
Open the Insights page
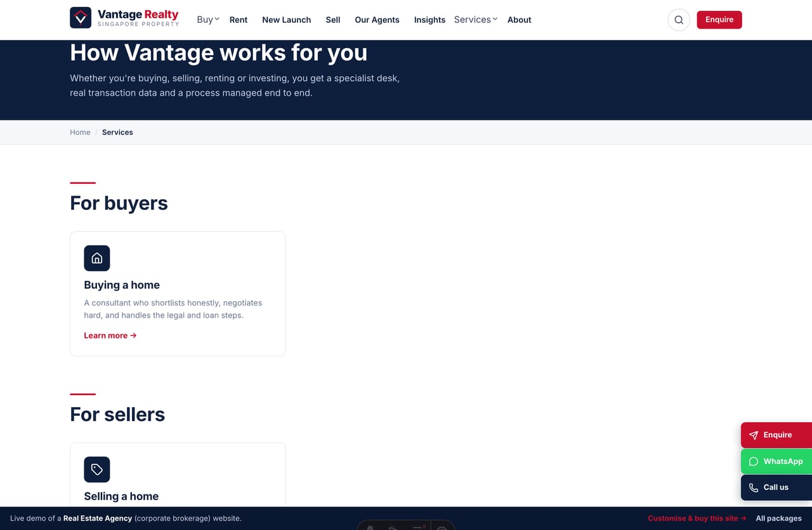pyautogui.click(x=429, y=20)
